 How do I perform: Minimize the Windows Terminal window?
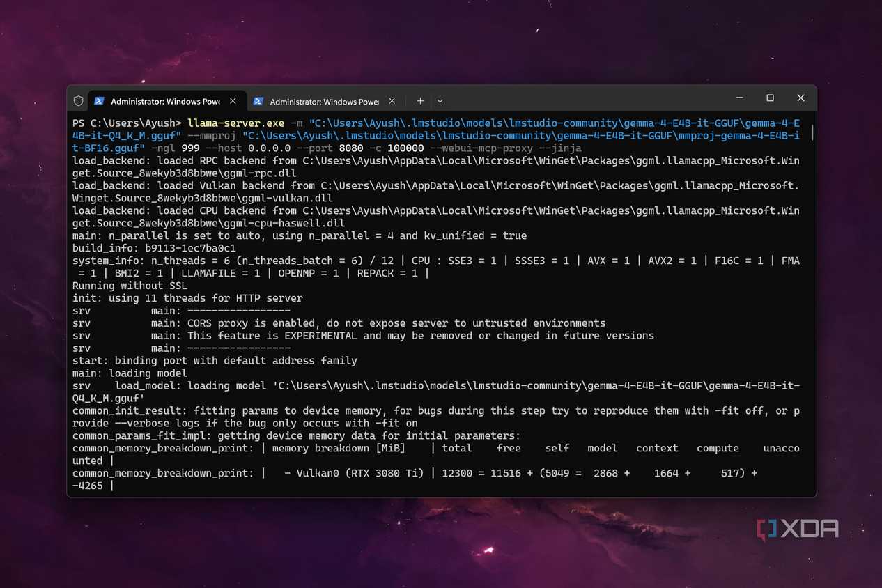tap(739, 98)
